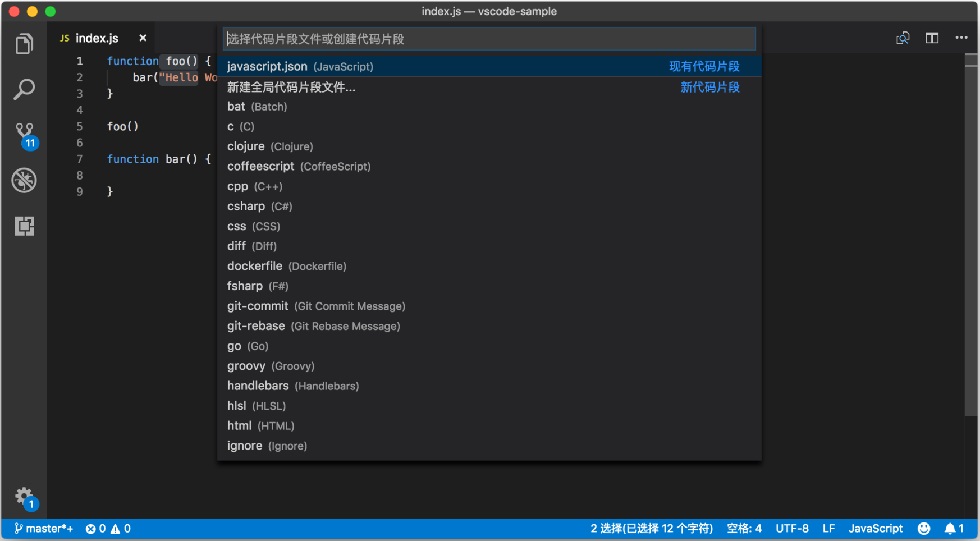Select clojure (Clojure) from snippet list
Screen dimensions: 980x541
tap(489, 146)
